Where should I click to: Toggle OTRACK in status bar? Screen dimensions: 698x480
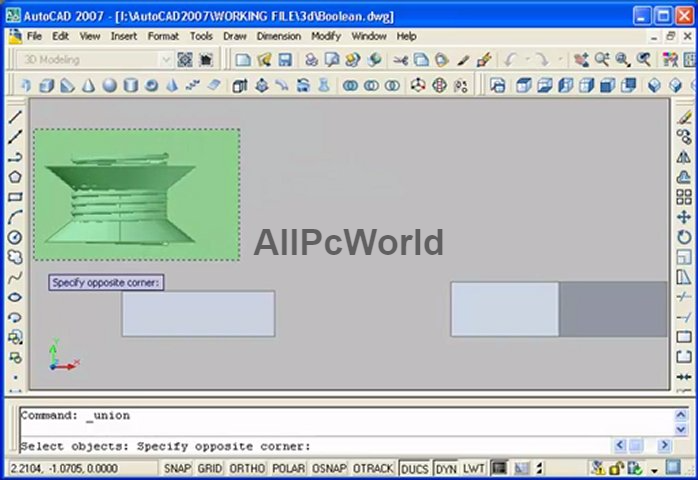373,468
